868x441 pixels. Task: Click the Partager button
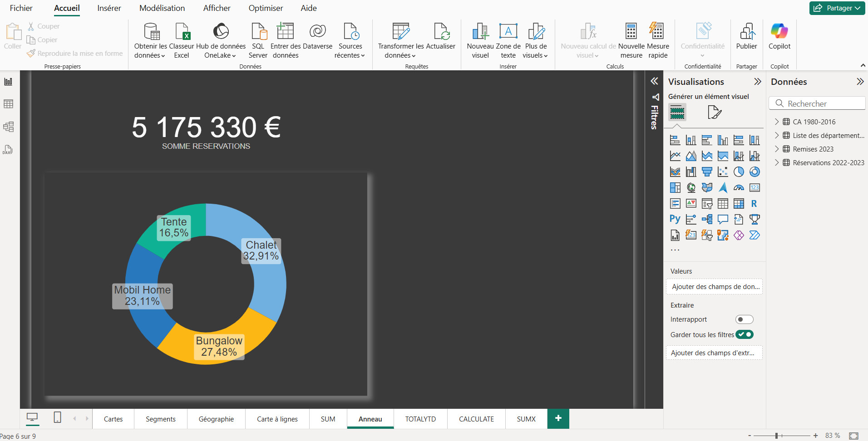click(837, 8)
